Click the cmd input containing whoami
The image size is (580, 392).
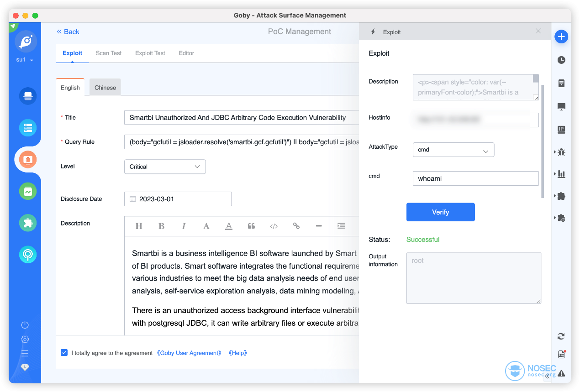pos(475,178)
